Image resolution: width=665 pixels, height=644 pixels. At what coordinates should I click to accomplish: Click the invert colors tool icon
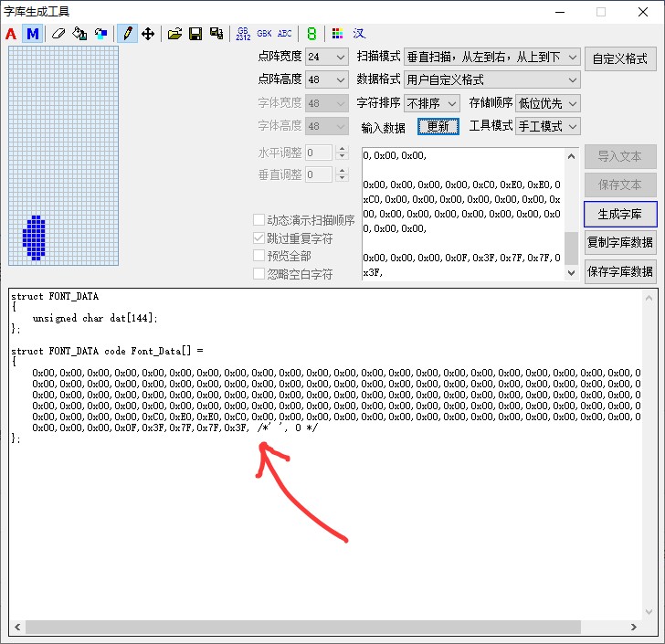pos(100,34)
